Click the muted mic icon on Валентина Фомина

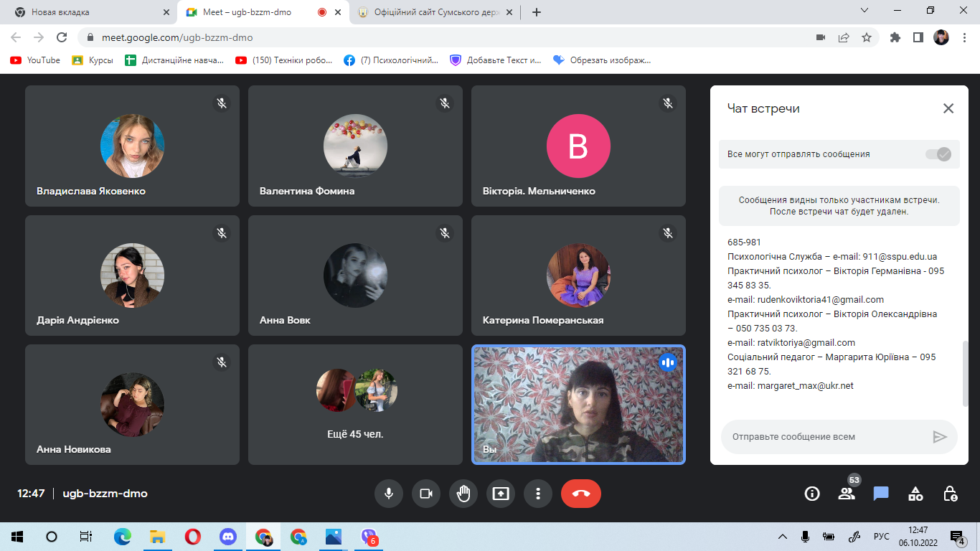coord(445,103)
